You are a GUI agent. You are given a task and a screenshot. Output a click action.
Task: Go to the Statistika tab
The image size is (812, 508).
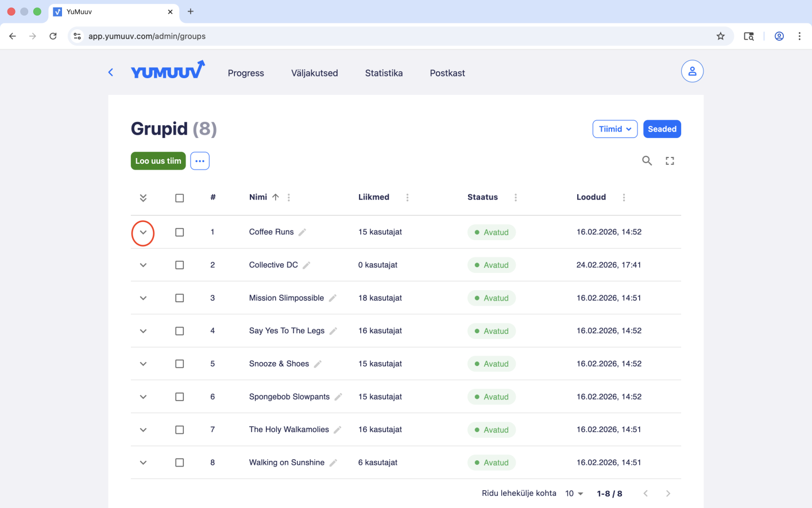[x=384, y=73]
